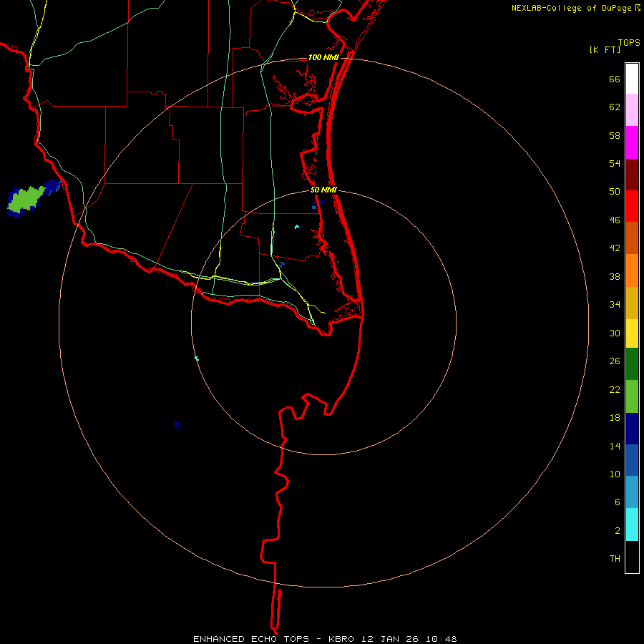Select the magenta legend color block
Viewport: 644px width, 644px height.
tap(632, 142)
